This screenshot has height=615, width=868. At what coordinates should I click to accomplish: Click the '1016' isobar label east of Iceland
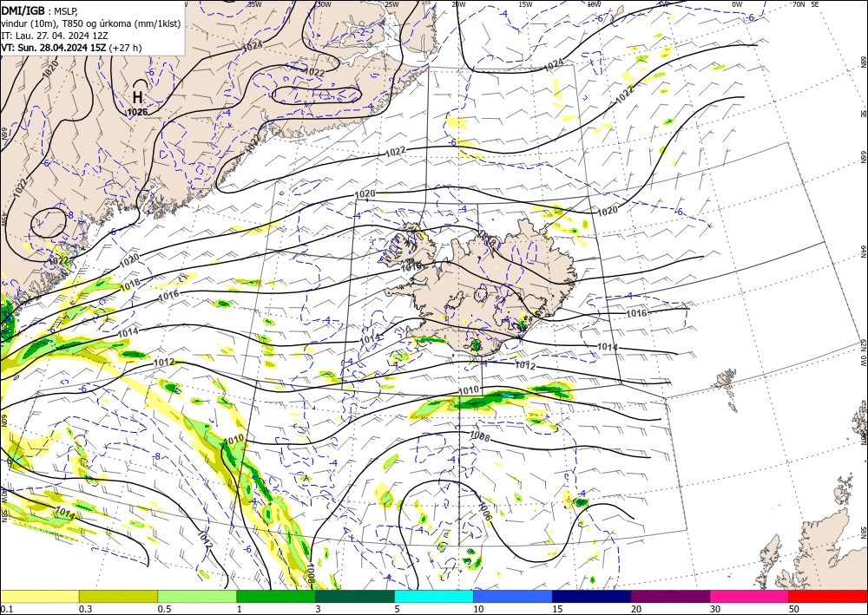tap(636, 314)
